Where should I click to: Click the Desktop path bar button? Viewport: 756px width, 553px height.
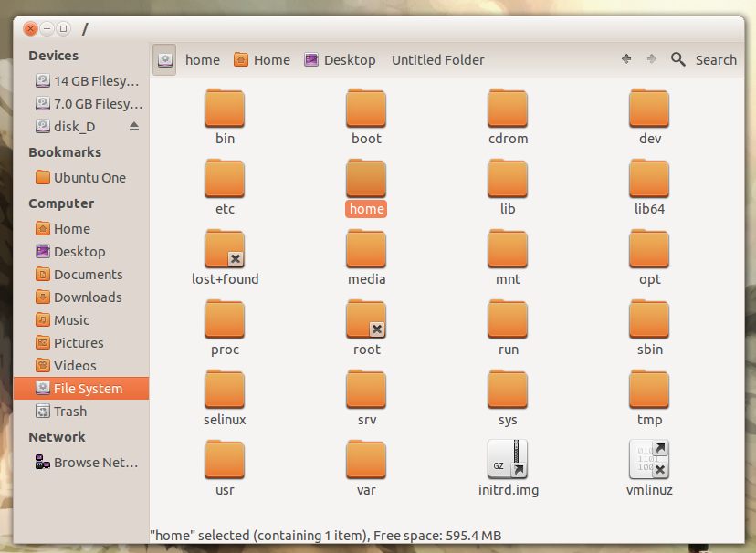[x=340, y=60]
